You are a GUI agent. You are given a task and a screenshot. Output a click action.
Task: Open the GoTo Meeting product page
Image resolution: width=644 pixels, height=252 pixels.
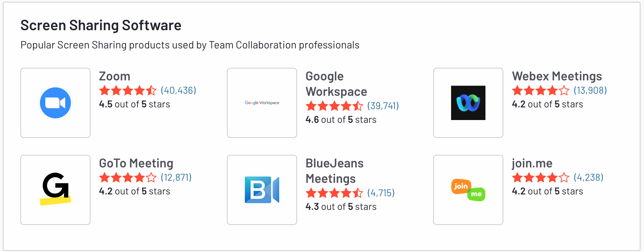(x=136, y=163)
